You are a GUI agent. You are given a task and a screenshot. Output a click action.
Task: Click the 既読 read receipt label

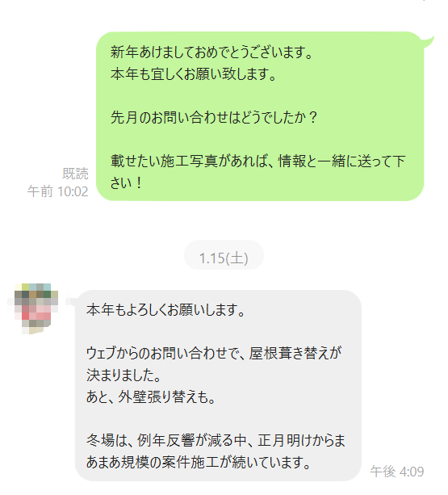coord(75,174)
